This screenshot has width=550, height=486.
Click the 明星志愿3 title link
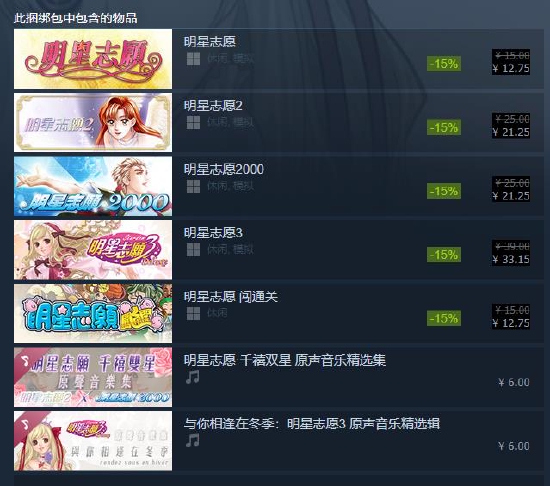point(213,233)
